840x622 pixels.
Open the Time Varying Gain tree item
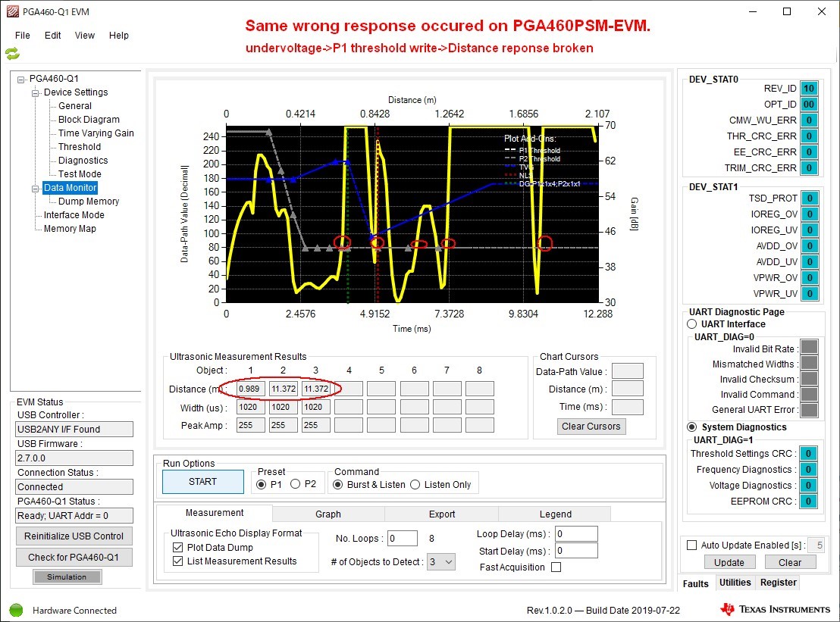(96, 133)
